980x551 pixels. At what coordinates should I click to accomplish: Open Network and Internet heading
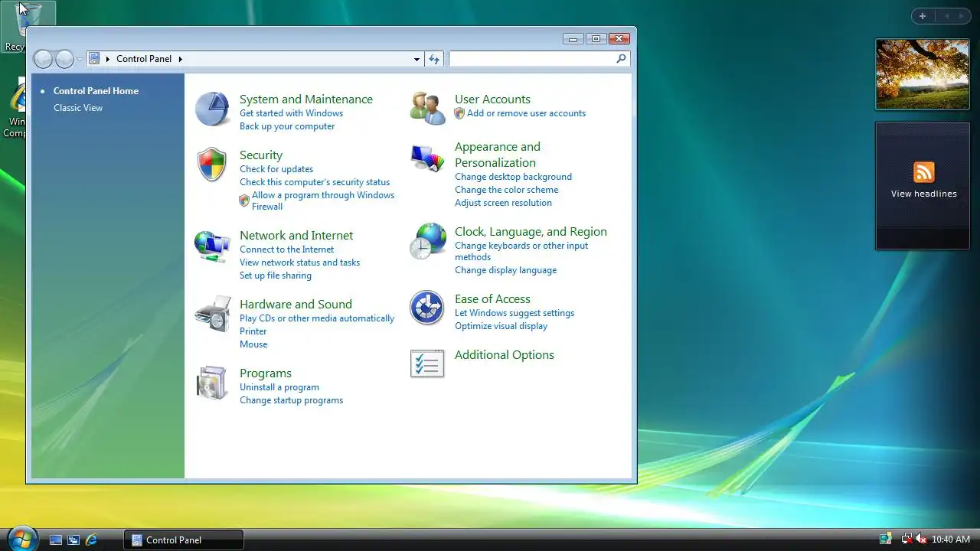(296, 236)
